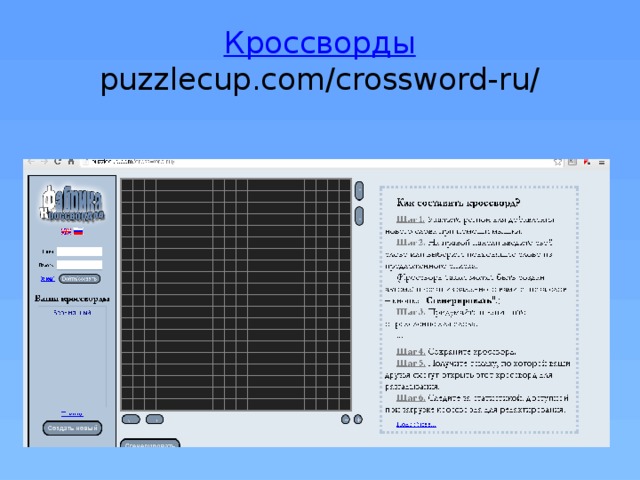Click the second oval button below grid
The width and height of the screenshot is (640, 480).
tap(155, 419)
